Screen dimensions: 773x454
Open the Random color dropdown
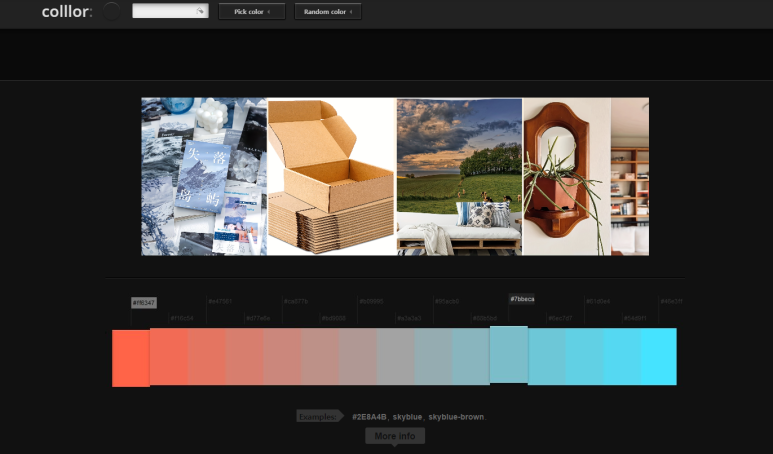[328, 11]
